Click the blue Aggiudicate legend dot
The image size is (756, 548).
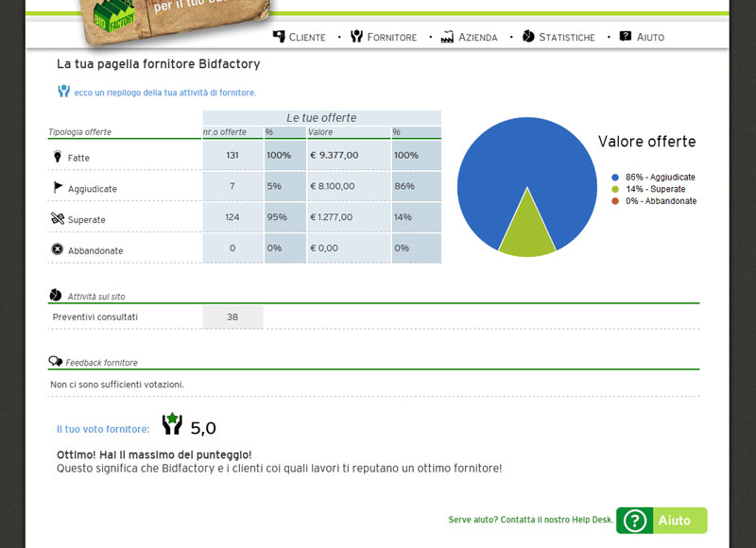pyautogui.click(x=615, y=178)
